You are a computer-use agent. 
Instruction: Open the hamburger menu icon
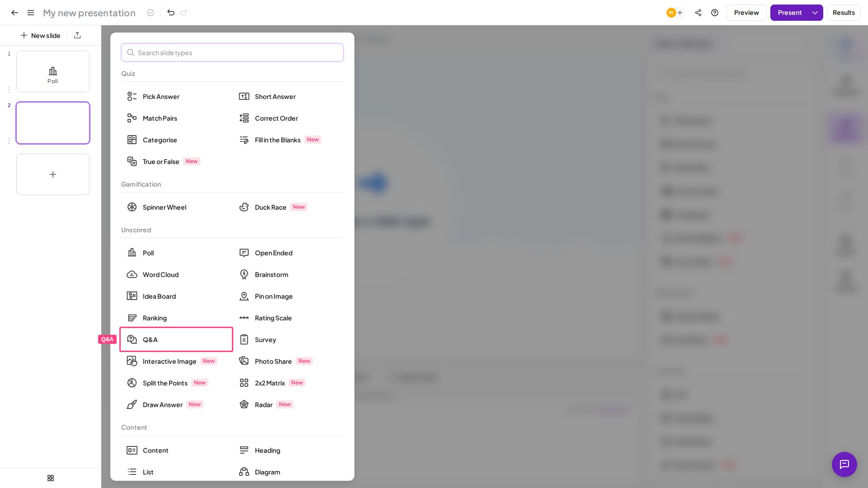(x=31, y=13)
